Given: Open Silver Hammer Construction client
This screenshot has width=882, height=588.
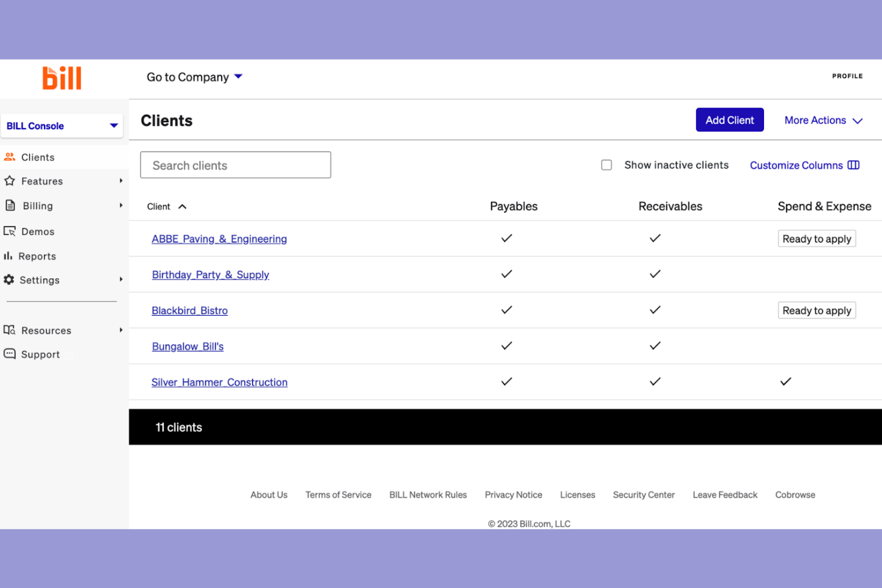Looking at the screenshot, I should [219, 382].
